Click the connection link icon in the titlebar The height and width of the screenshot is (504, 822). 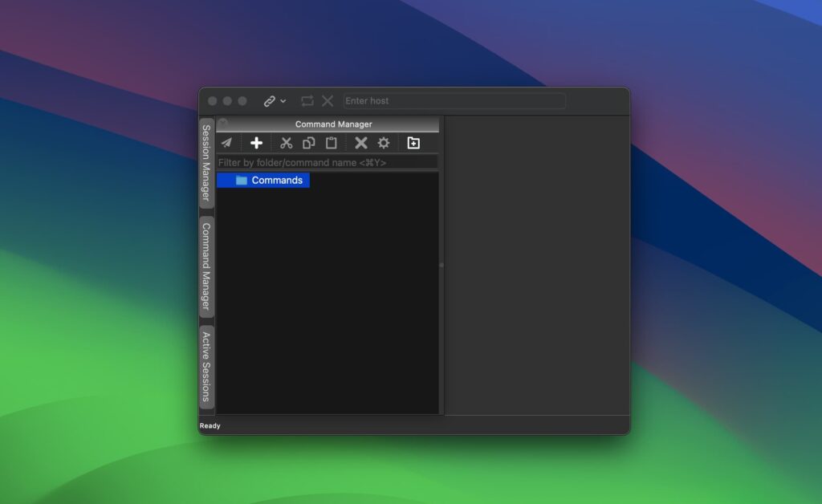coord(268,100)
